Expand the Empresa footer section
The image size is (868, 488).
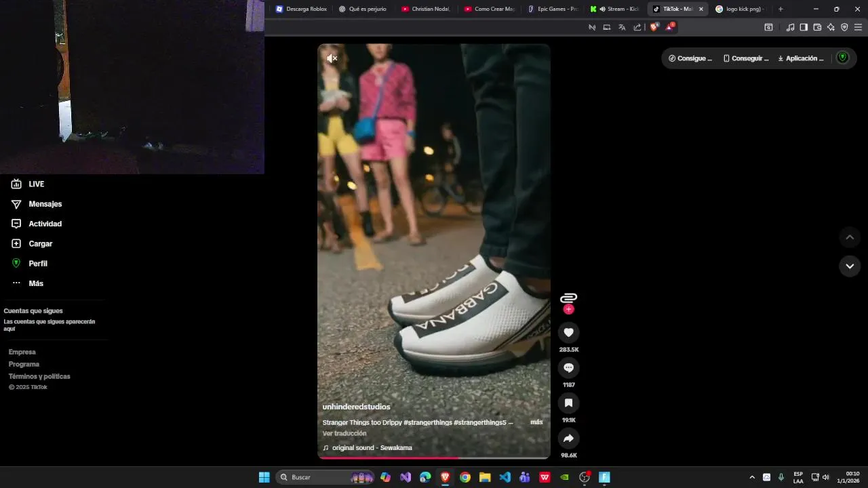point(22,352)
